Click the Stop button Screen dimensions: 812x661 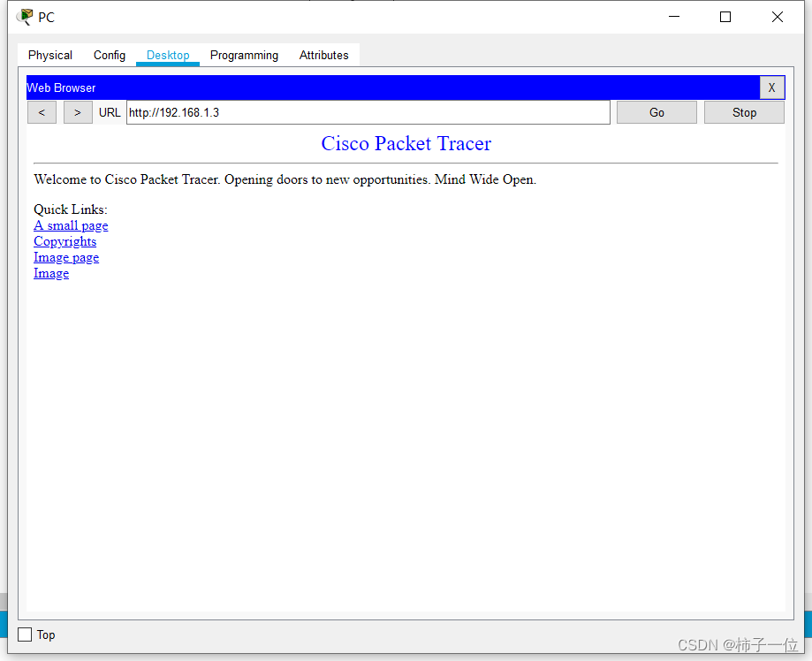(744, 112)
